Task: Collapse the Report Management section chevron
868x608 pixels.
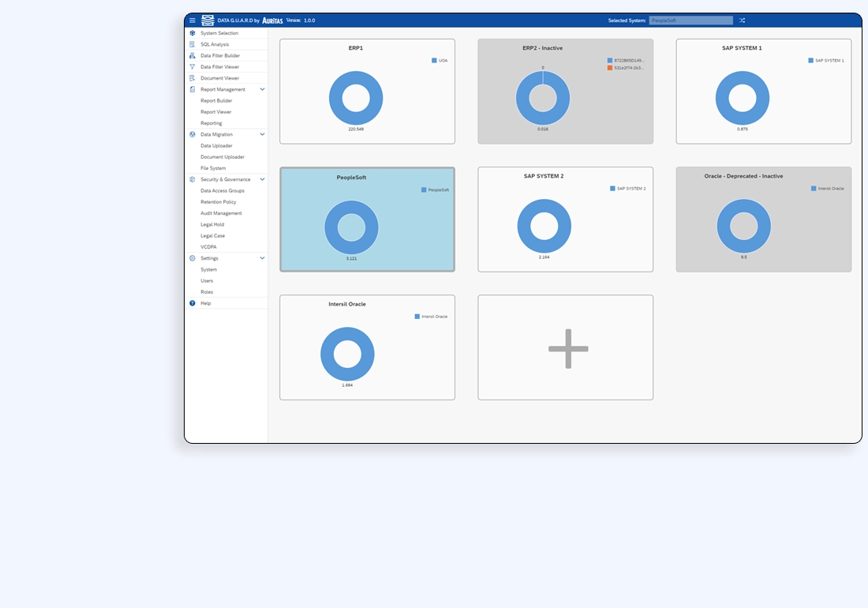Action: [263, 89]
